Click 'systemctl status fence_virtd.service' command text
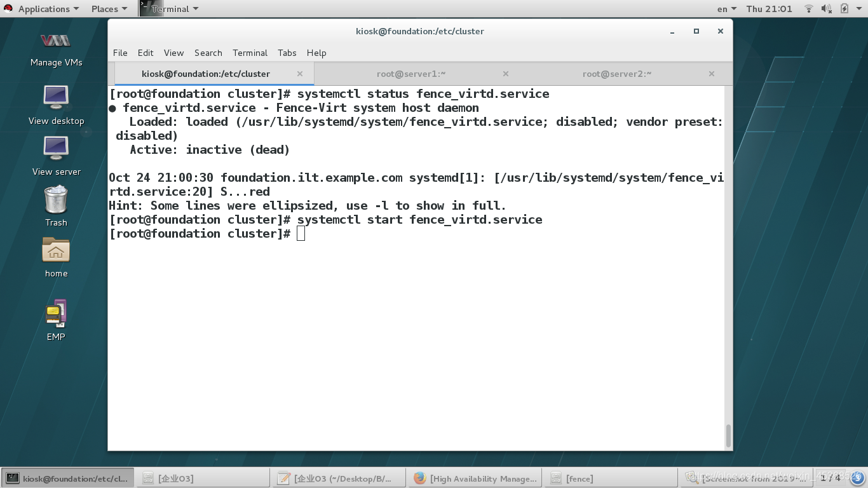Screen dimensions: 868x488 coord(423,94)
